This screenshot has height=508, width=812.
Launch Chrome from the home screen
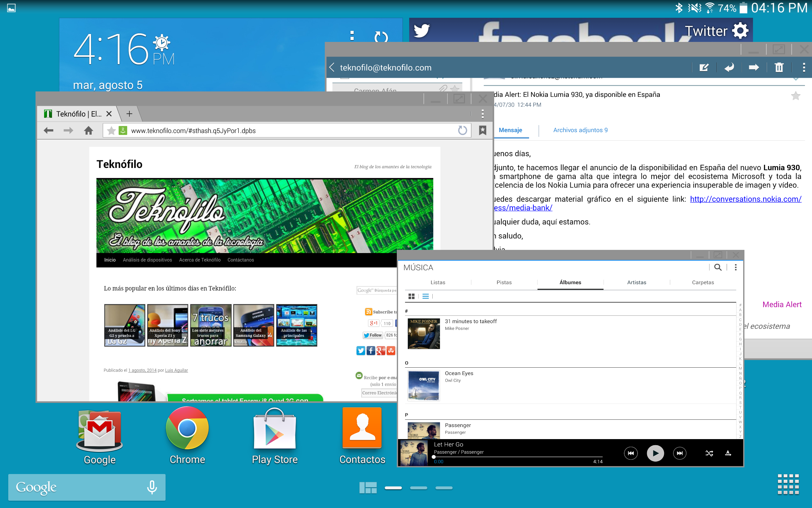click(x=187, y=436)
